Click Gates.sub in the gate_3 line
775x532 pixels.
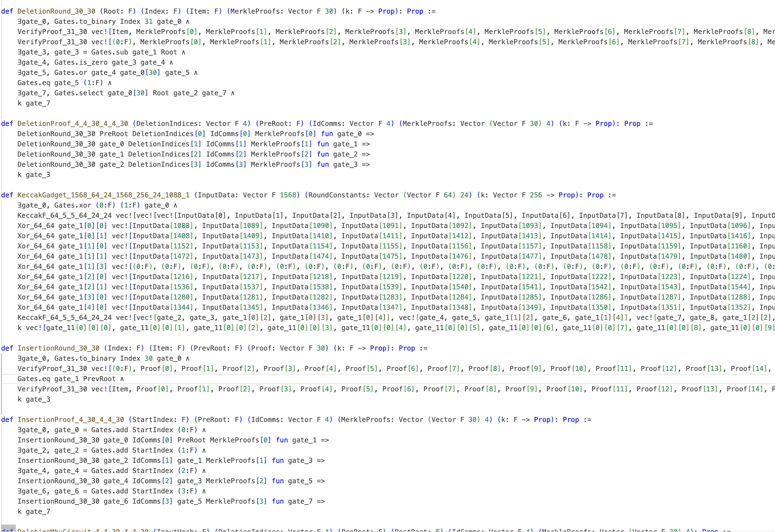pyautogui.click(x=109, y=52)
